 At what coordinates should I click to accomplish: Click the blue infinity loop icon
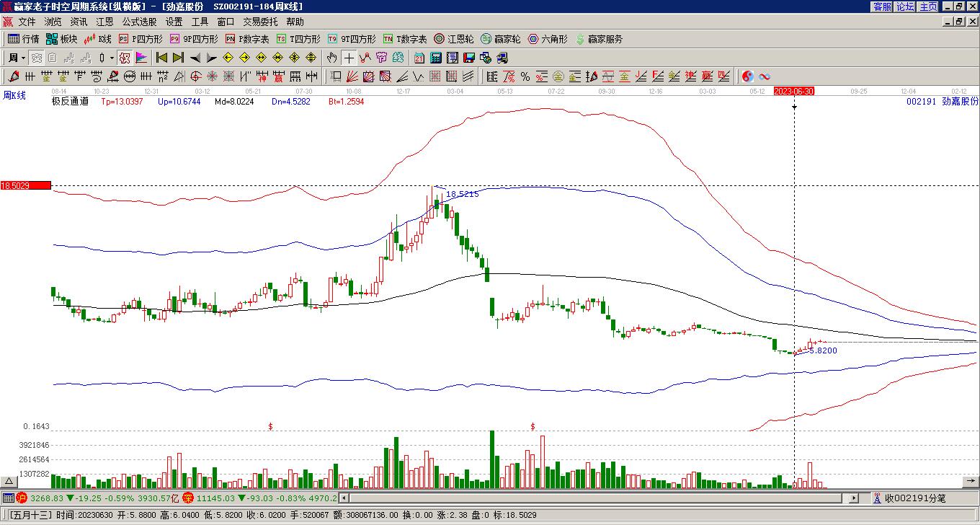[x=765, y=76]
